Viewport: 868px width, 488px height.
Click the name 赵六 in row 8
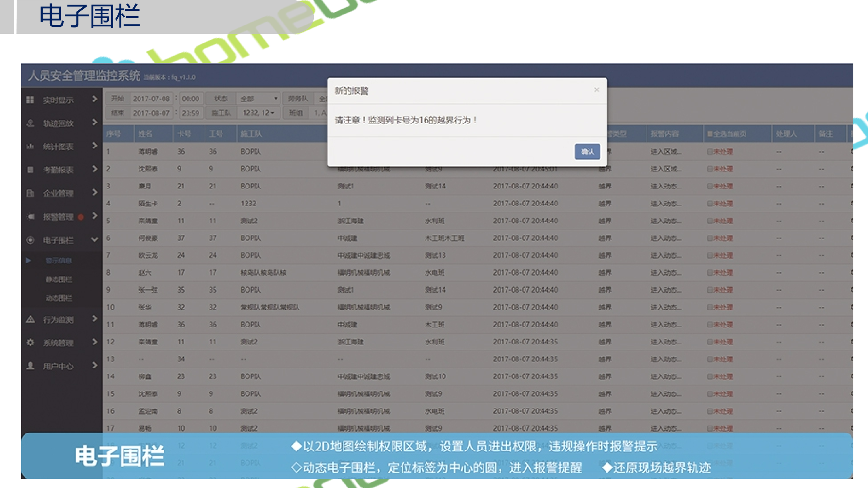click(145, 273)
